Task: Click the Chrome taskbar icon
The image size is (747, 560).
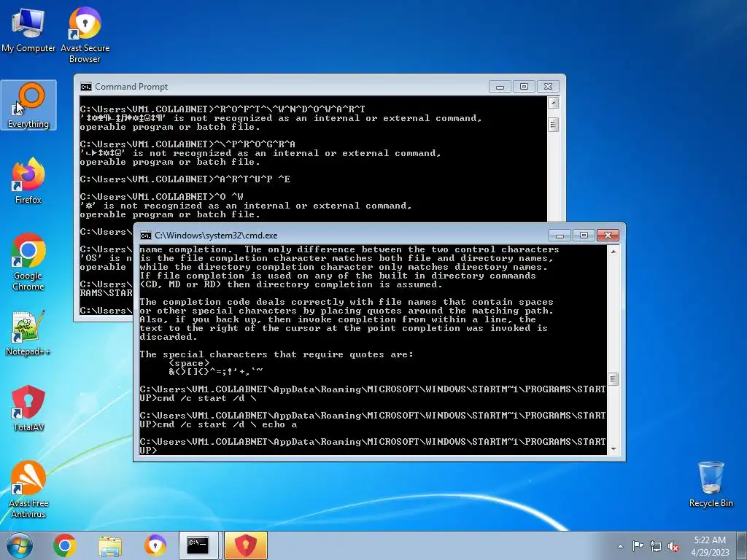Action: (x=65, y=545)
